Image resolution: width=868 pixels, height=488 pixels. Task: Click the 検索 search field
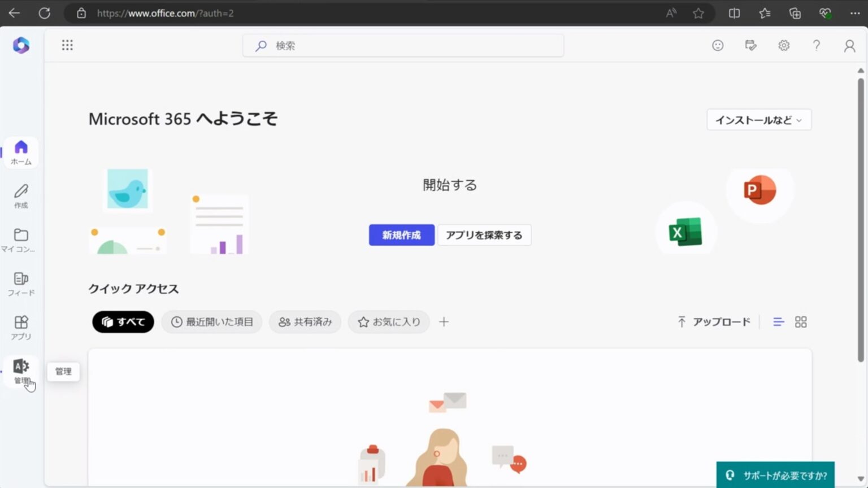(x=403, y=46)
